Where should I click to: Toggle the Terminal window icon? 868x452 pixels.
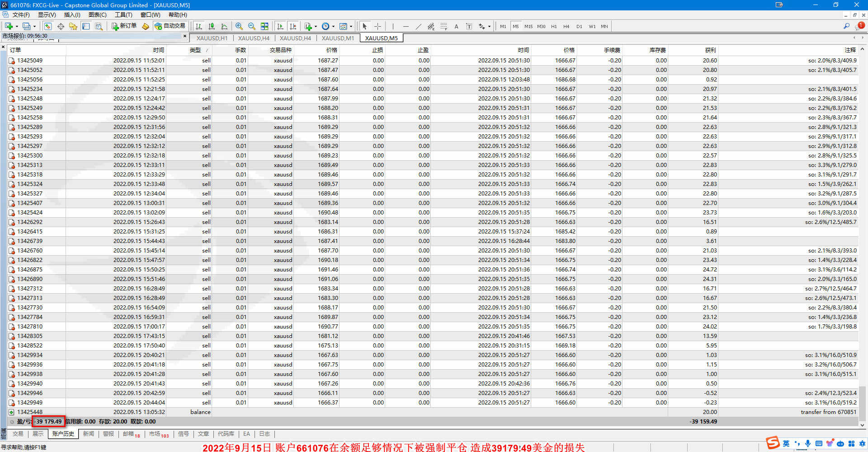coord(86,26)
